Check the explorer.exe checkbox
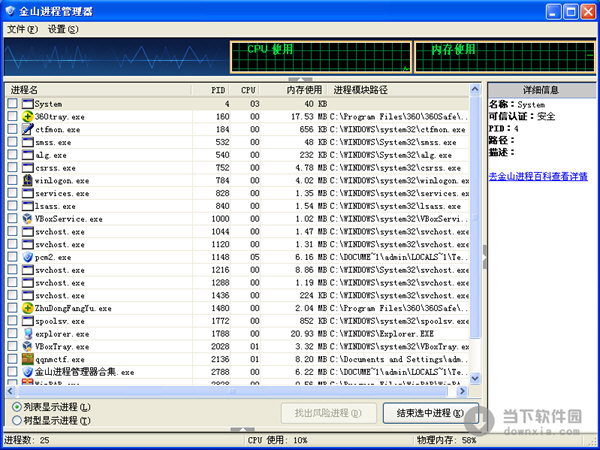Screen dimensions: 600x450 click(12, 333)
